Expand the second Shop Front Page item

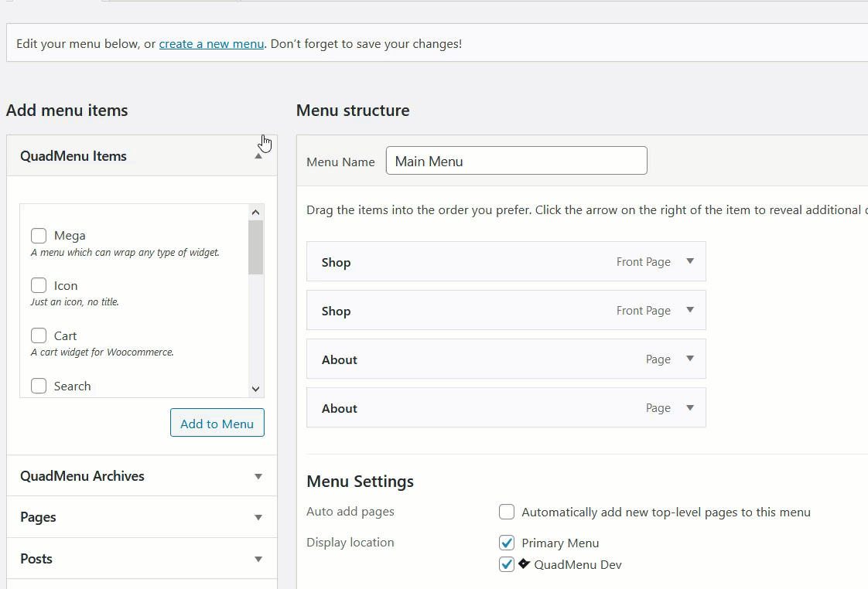[x=690, y=310]
